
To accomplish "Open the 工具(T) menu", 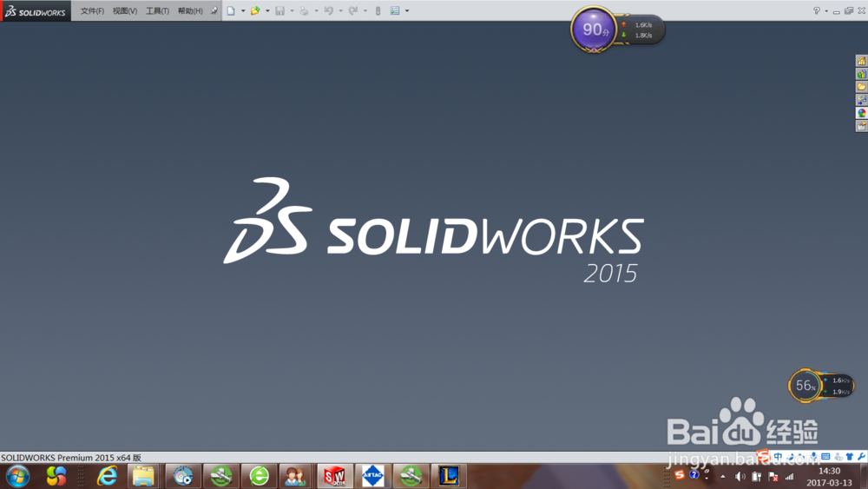I will coord(157,11).
